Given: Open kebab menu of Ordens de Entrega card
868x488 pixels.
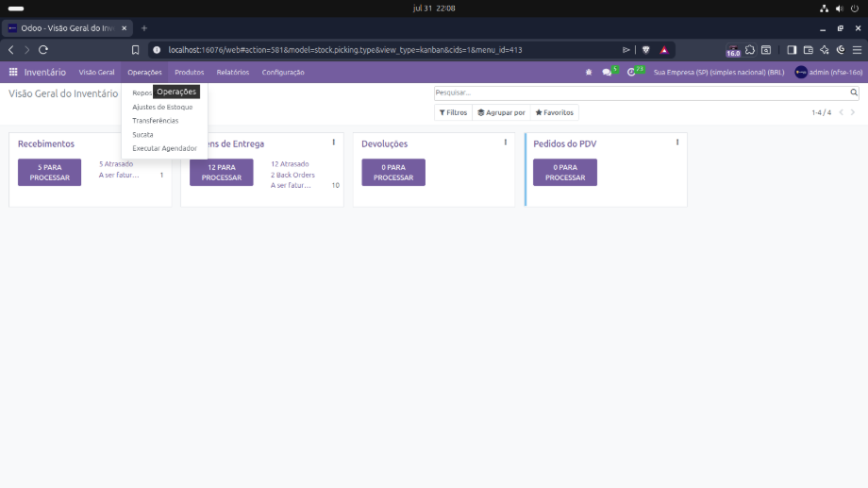Looking at the screenshot, I should pyautogui.click(x=334, y=143).
